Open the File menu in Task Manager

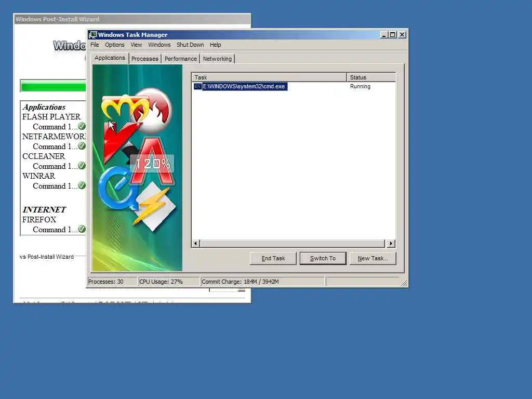point(95,45)
